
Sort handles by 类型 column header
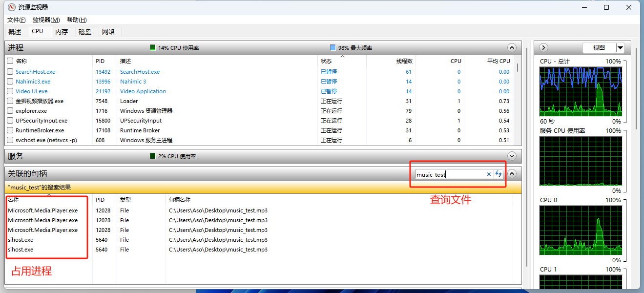pyautogui.click(x=141, y=200)
